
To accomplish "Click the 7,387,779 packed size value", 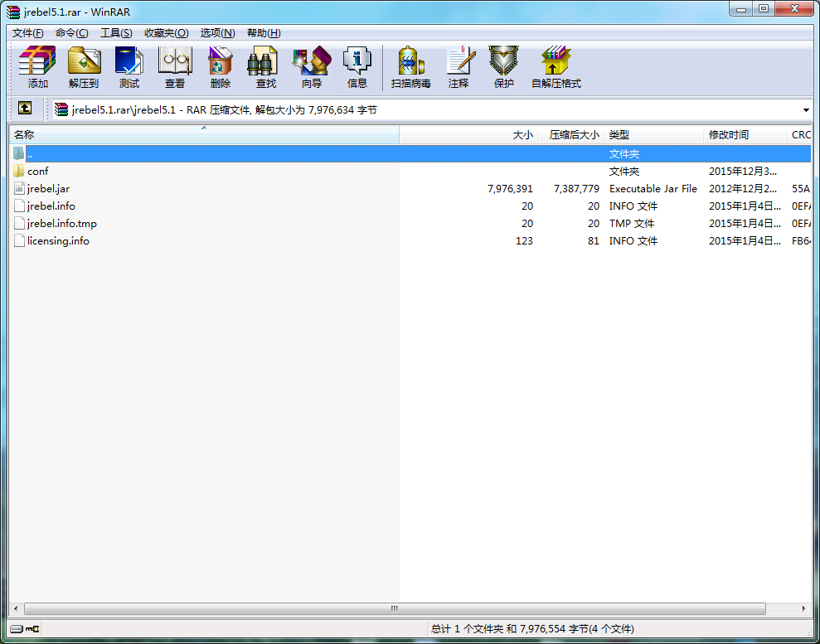I will click(576, 189).
